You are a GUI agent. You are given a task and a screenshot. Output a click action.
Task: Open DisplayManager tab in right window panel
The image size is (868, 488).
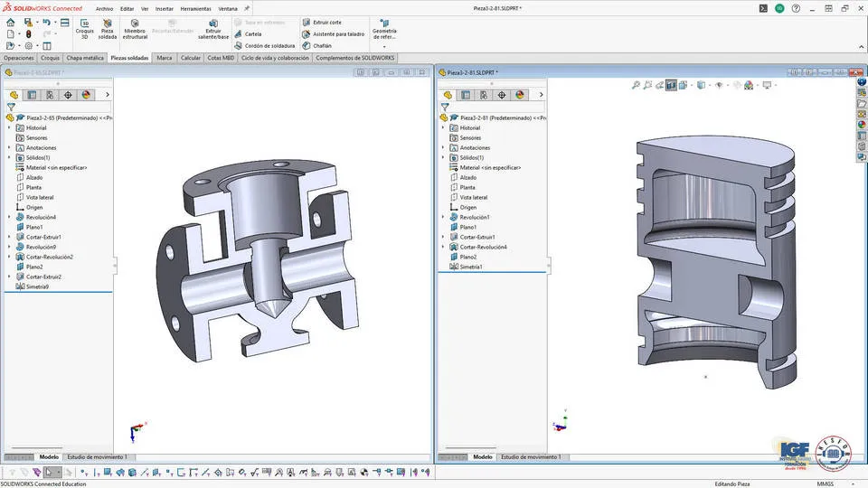[x=520, y=95]
